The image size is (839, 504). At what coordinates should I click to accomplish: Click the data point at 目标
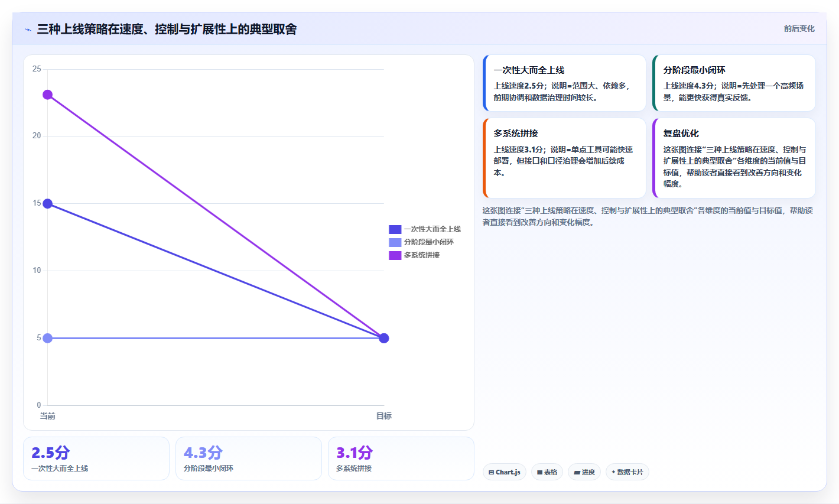coord(384,338)
